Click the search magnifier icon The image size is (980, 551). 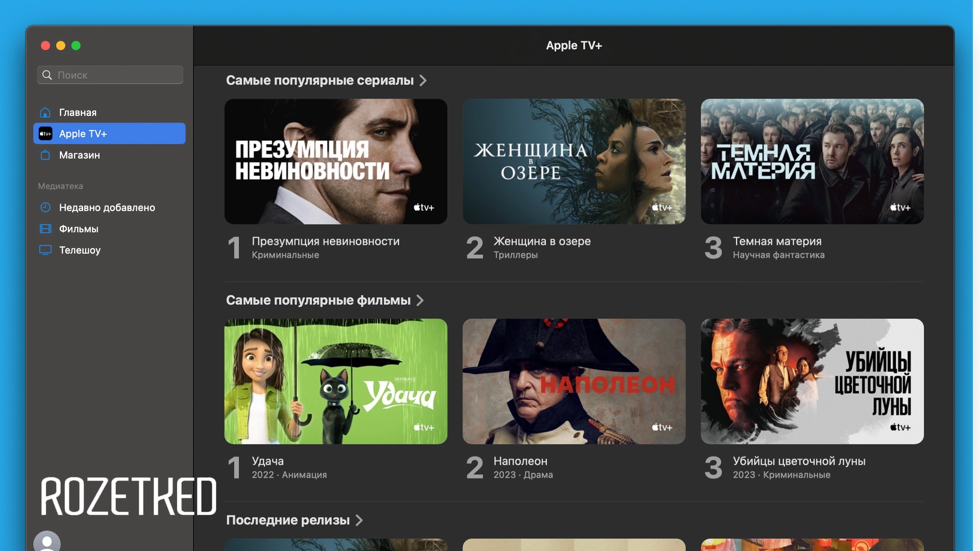point(47,75)
